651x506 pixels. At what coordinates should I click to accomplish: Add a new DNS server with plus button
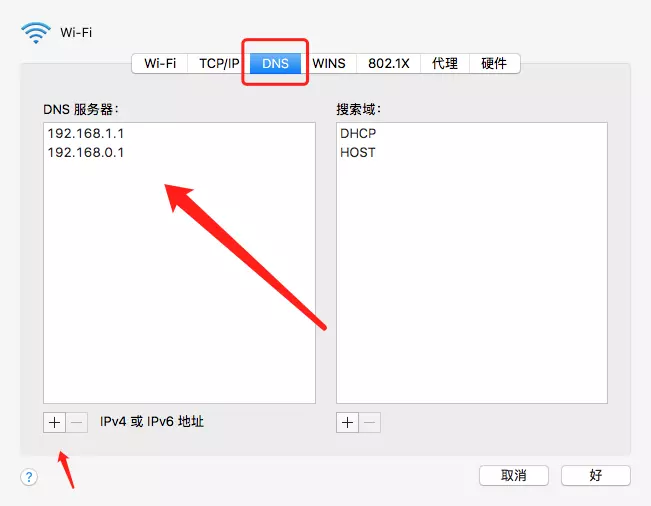click(x=54, y=423)
